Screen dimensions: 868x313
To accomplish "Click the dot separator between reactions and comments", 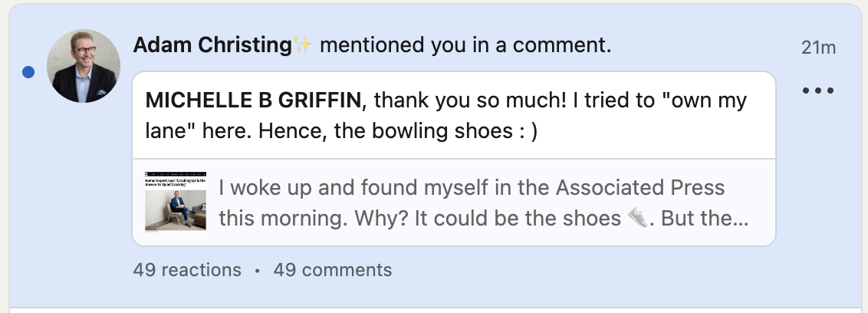I will 257,271.
